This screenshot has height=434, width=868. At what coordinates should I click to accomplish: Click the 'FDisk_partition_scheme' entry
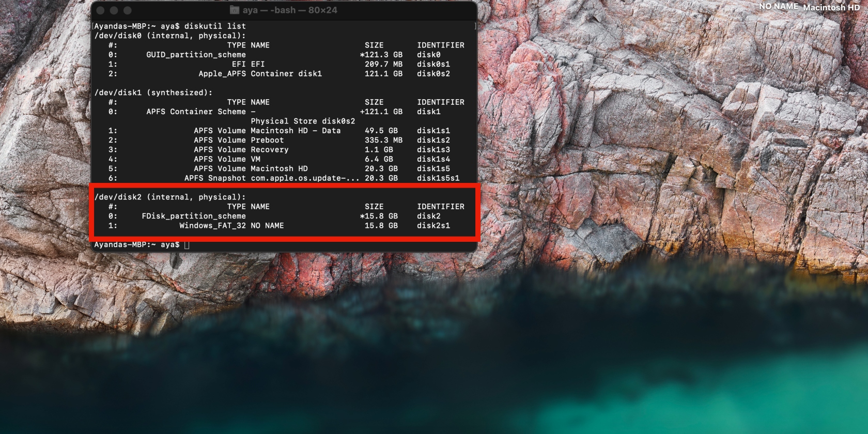[194, 216]
